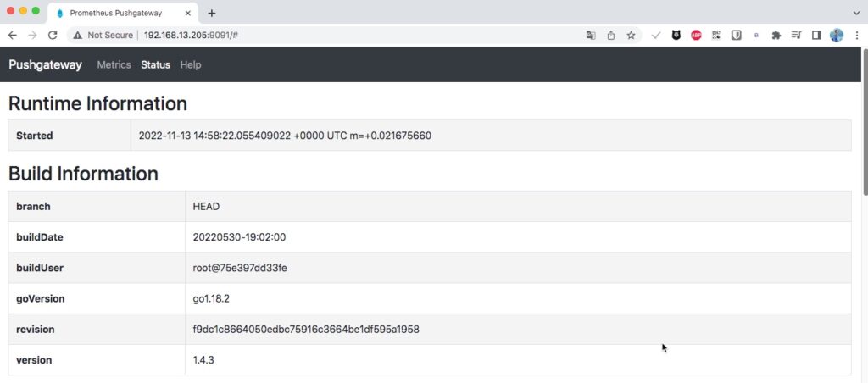This screenshot has height=383, width=868.
Task: Close the Prometheus Pushgateway tab
Action: click(x=189, y=13)
